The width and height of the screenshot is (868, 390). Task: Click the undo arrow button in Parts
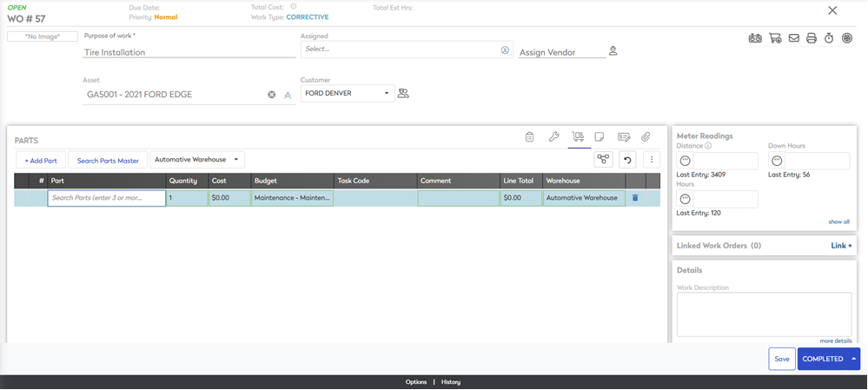[627, 160]
